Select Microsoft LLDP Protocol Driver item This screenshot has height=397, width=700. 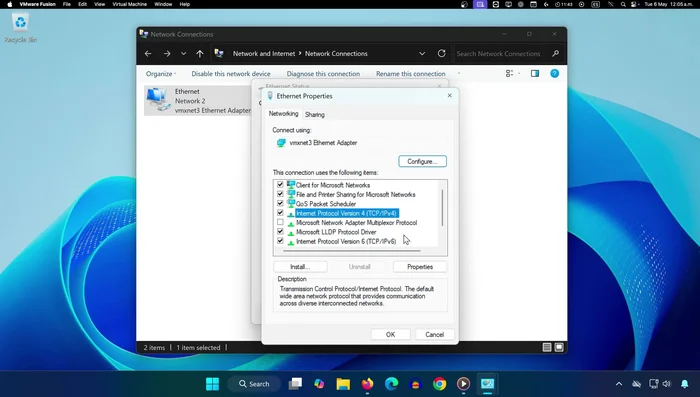click(x=336, y=232)
